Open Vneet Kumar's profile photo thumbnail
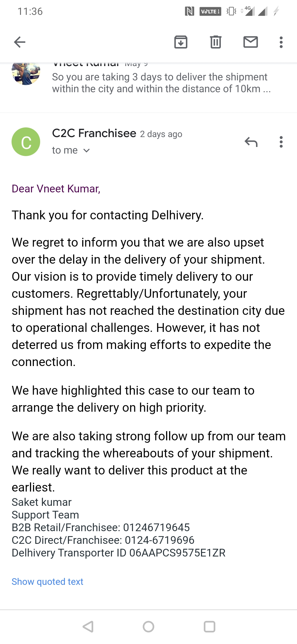The width and height of the screenshot is (297, 644). click(26, 73)
